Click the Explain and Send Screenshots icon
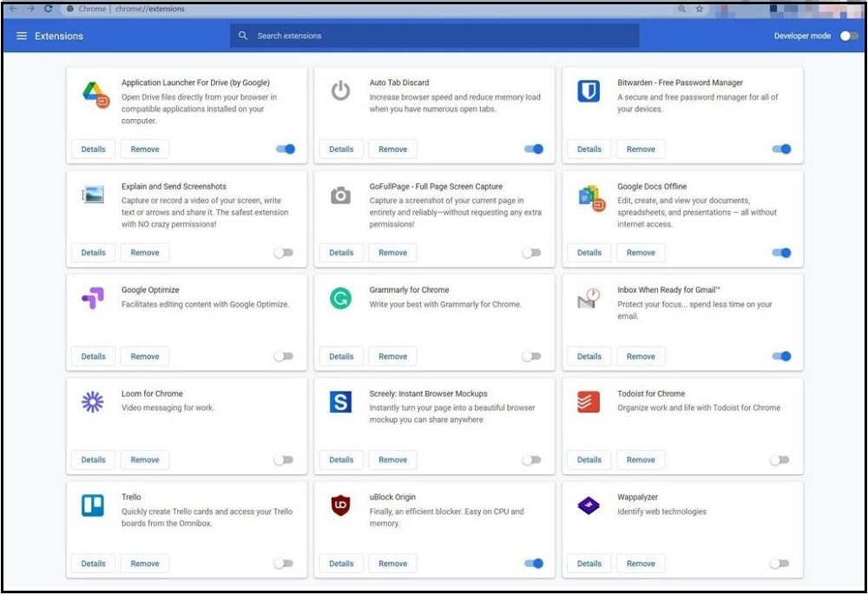 coord(93,195)
